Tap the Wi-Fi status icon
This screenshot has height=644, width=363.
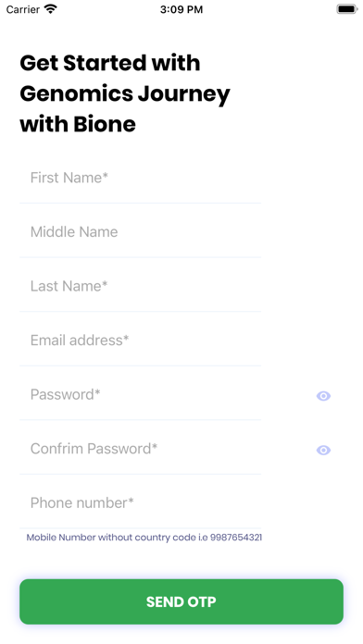tap(51, 9)
